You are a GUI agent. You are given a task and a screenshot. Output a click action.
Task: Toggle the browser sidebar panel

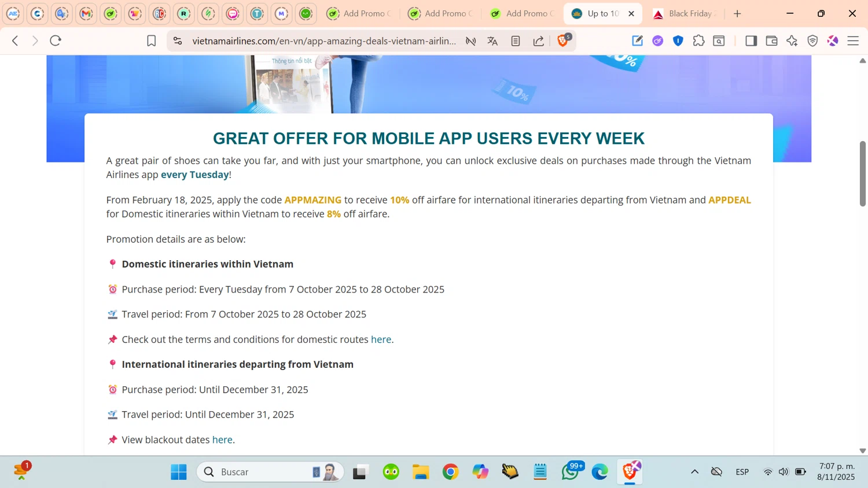(x=751, y=40)
